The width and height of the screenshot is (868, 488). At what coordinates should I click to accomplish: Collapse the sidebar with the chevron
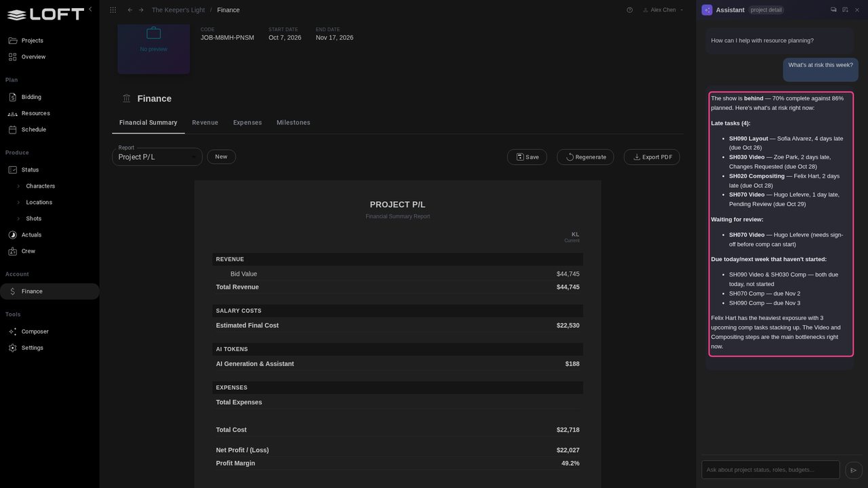(x=90, y=9)
